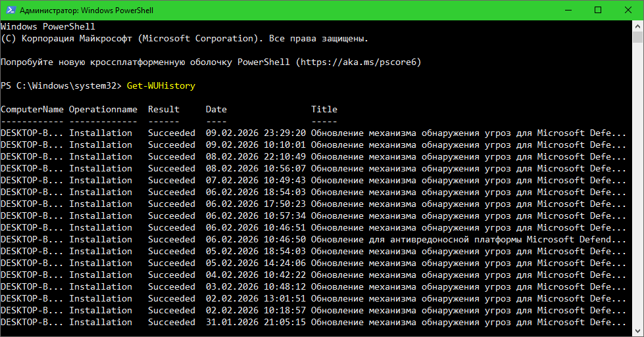The image size is (644, 337).
Task: Click the Result column header
Action: click(163, 110)
